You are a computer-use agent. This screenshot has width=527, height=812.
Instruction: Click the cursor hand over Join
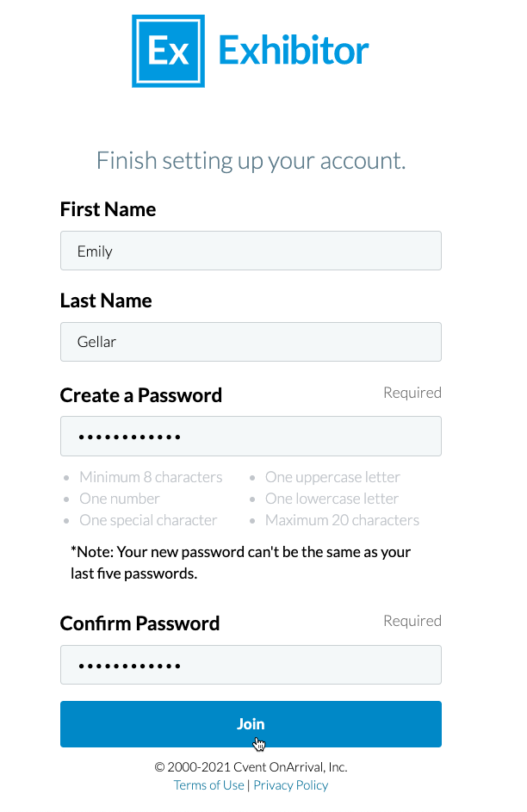pyautogui.click(x=257, y=742)
